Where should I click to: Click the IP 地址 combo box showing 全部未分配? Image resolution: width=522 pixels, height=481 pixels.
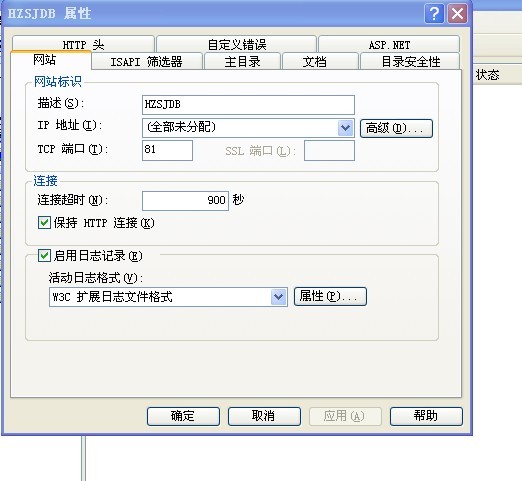point(248,128)
